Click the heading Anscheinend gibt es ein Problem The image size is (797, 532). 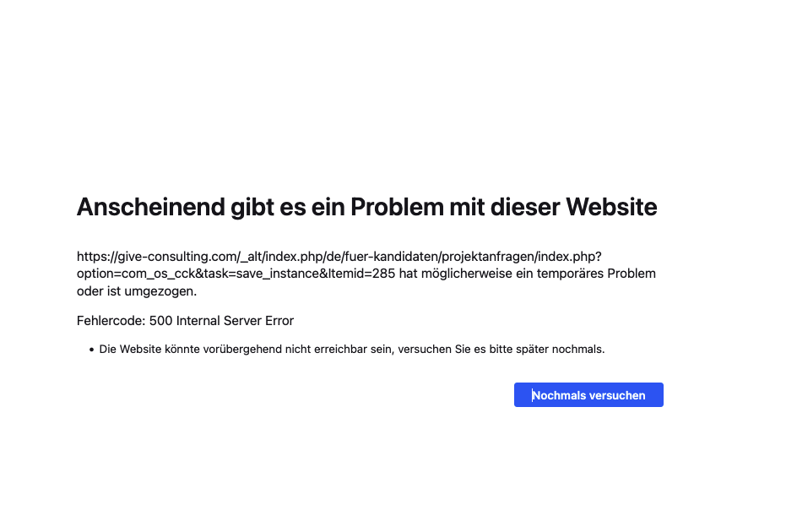(366, 208)
